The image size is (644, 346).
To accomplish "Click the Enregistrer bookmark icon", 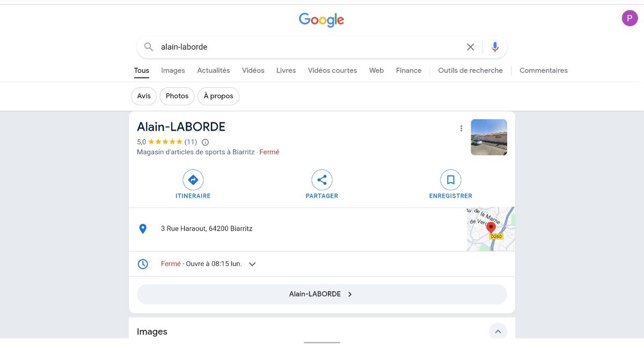I will [x=451, y=180].
